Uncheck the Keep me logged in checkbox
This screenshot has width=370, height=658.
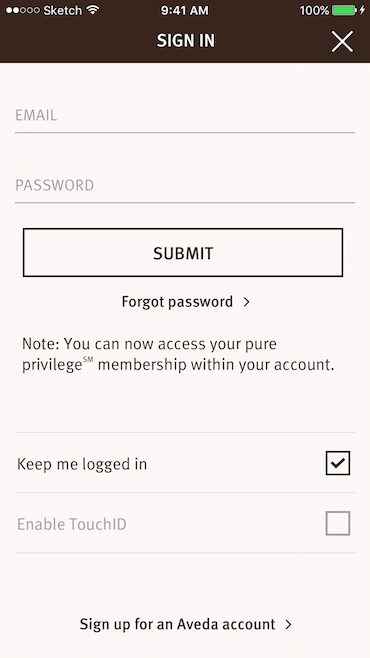338,463
